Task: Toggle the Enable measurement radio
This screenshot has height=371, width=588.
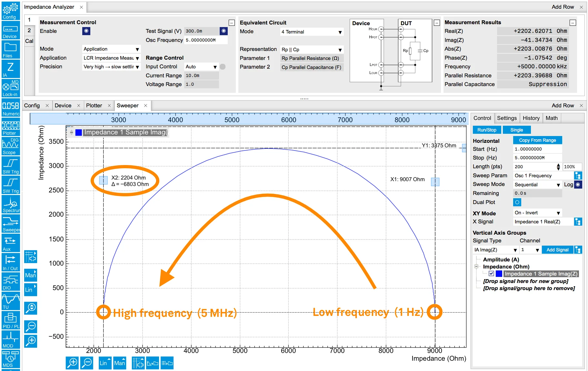Action: 86,31
